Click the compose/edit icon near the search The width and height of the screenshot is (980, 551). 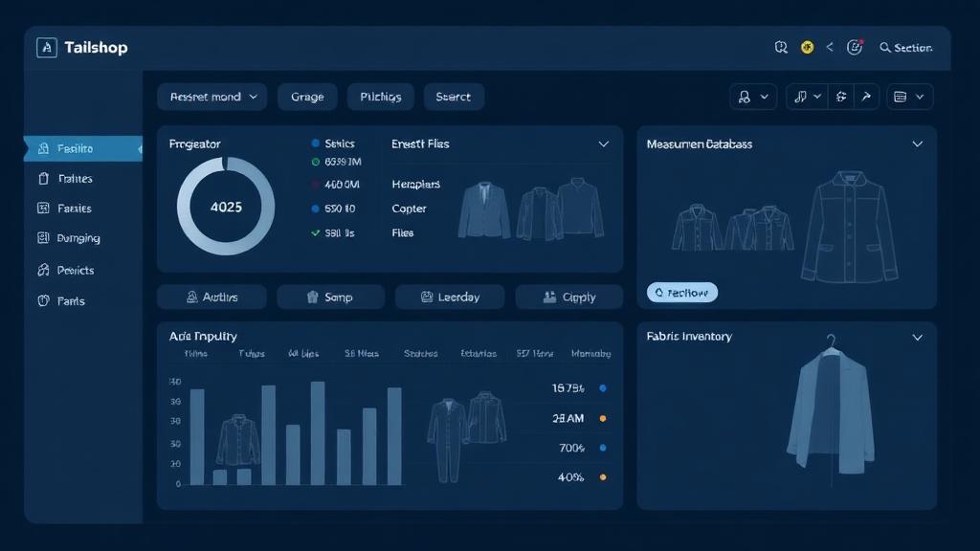(x=855, y=46)
